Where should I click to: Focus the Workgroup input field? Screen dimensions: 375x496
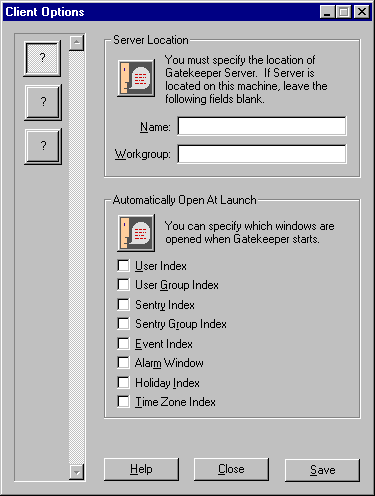262,154
